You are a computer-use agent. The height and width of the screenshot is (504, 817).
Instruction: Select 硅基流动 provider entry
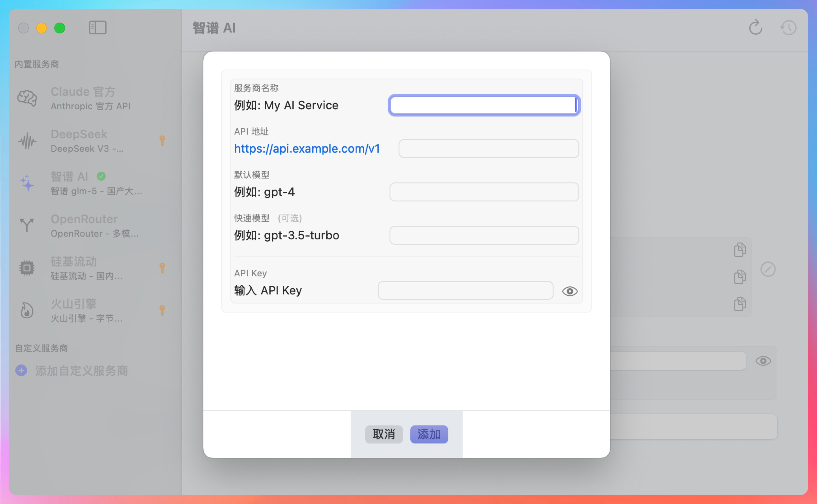click(87, 268)
